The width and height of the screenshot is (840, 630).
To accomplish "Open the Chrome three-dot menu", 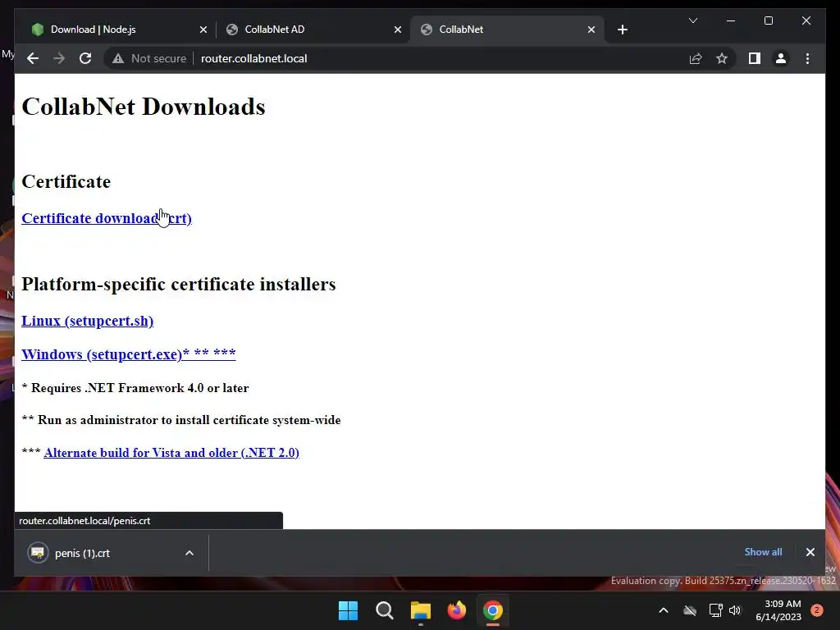I will click(807, 58).
